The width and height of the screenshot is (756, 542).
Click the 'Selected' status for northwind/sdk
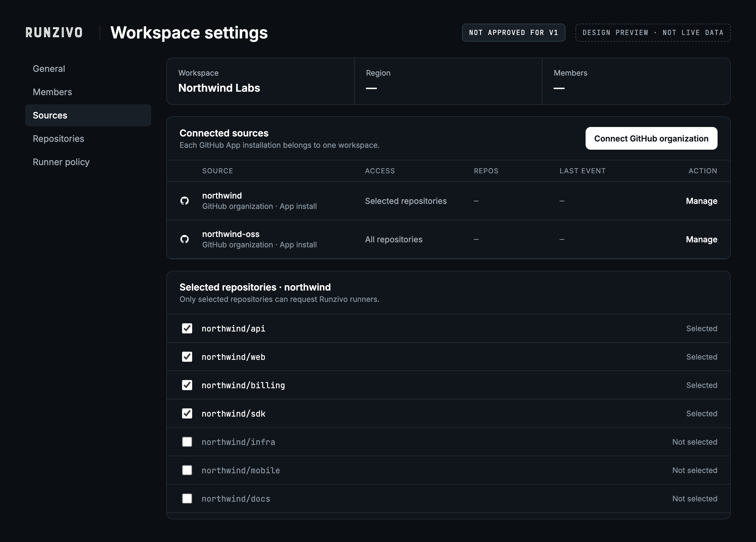(701, 413)
